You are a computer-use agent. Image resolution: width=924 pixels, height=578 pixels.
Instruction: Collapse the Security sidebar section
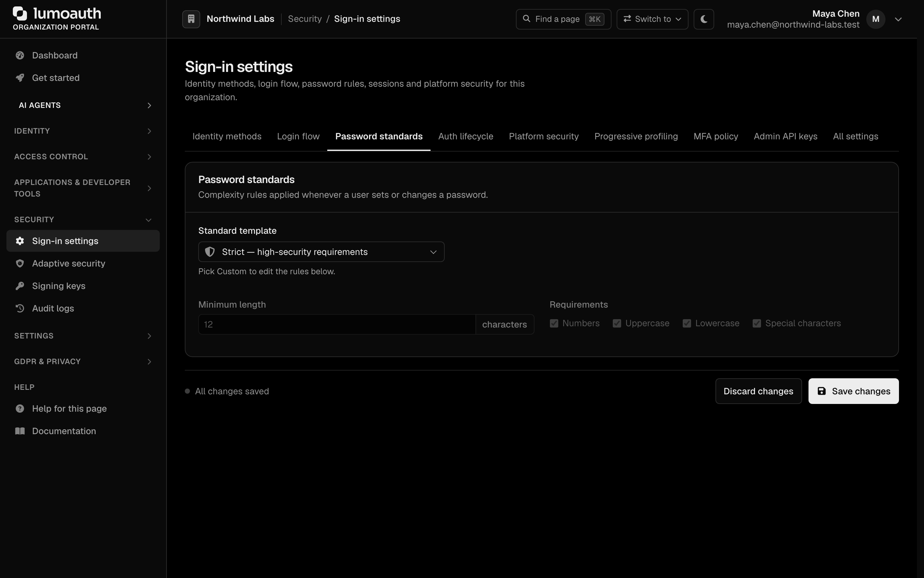[x=83, y=220]
